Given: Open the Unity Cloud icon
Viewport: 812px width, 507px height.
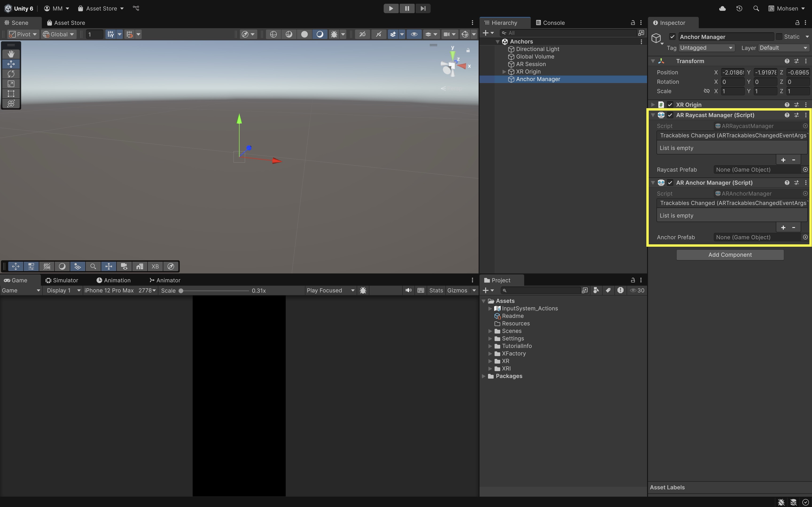Looking at the screenshot, I should 722,8.
